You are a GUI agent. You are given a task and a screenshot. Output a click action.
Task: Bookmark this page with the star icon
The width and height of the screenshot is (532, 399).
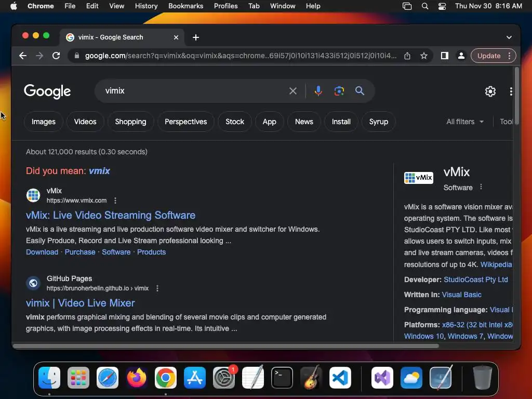point(424,56)
